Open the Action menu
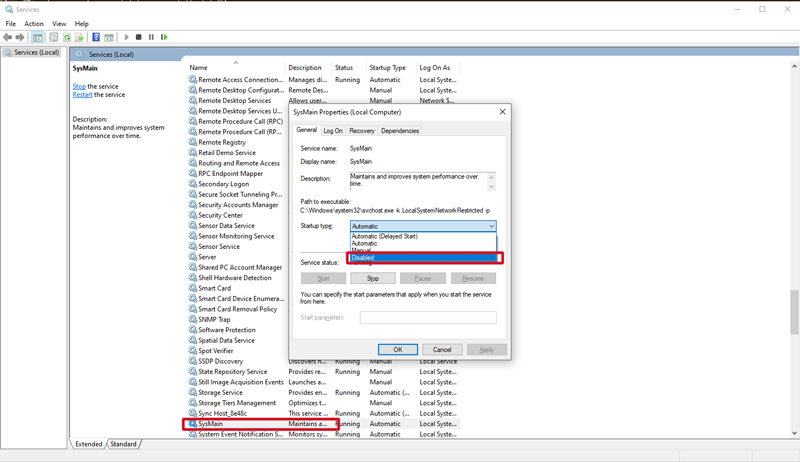 coord(34,23)
